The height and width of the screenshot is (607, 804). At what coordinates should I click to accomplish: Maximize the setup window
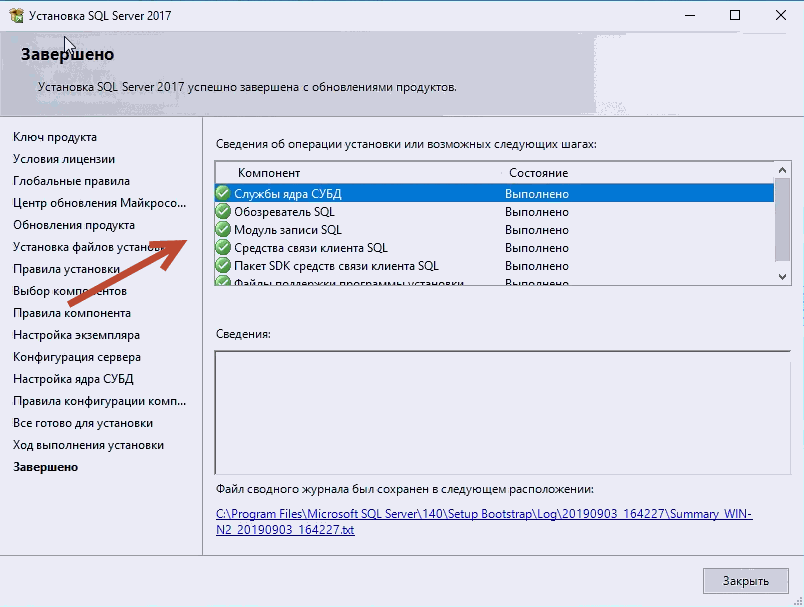coord(735,16)
